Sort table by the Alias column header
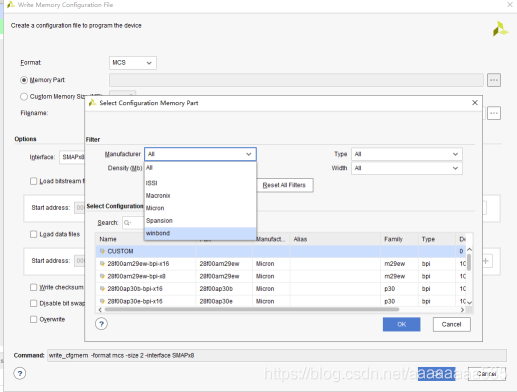 335,239
